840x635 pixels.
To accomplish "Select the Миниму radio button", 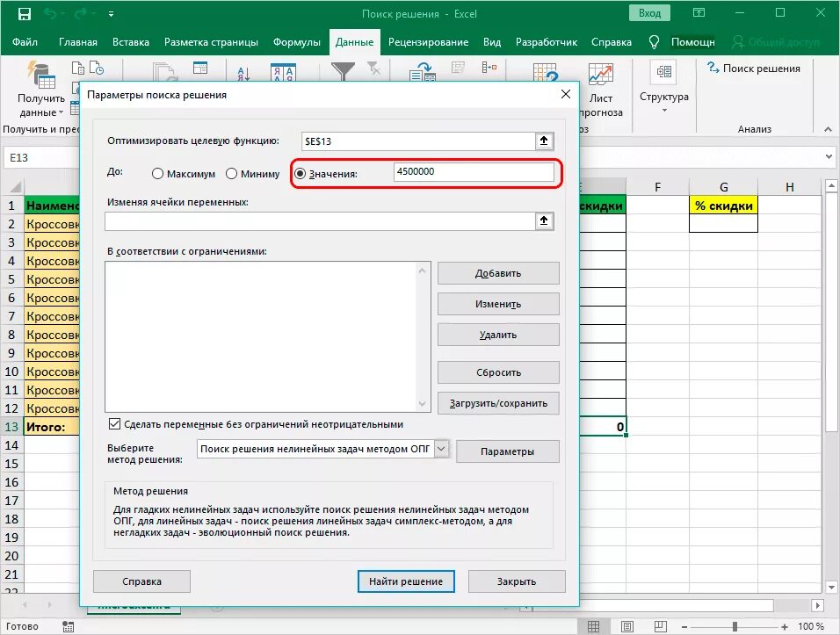I will point(231,174).
